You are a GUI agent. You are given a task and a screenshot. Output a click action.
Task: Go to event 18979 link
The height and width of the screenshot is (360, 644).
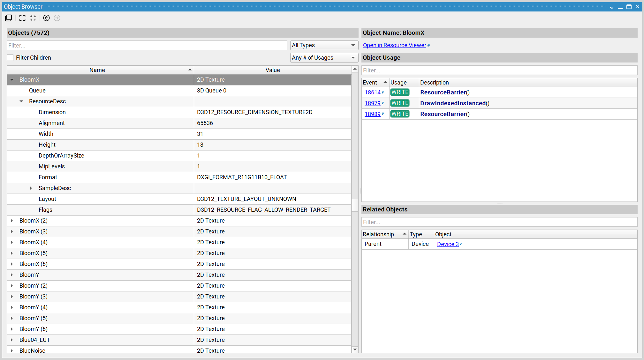point(372,103)
